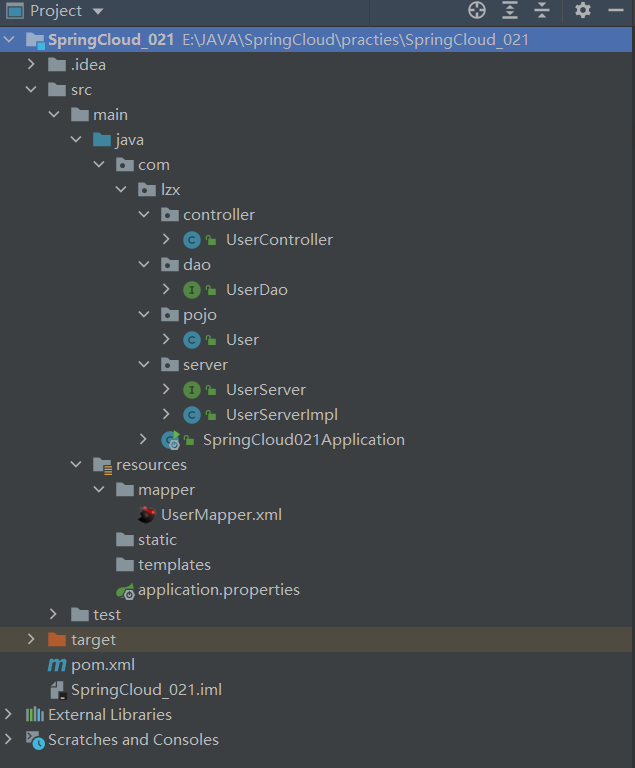The height and width of the screenshot is (768, 635).
Task: Click the resources folder icon
Action: pos(102,465)
